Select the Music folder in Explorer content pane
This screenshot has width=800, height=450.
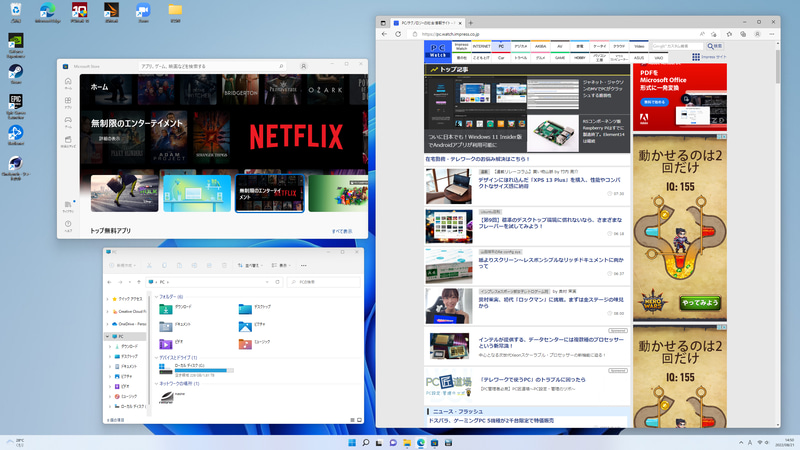pyautogui.click(x=254, y=343)
